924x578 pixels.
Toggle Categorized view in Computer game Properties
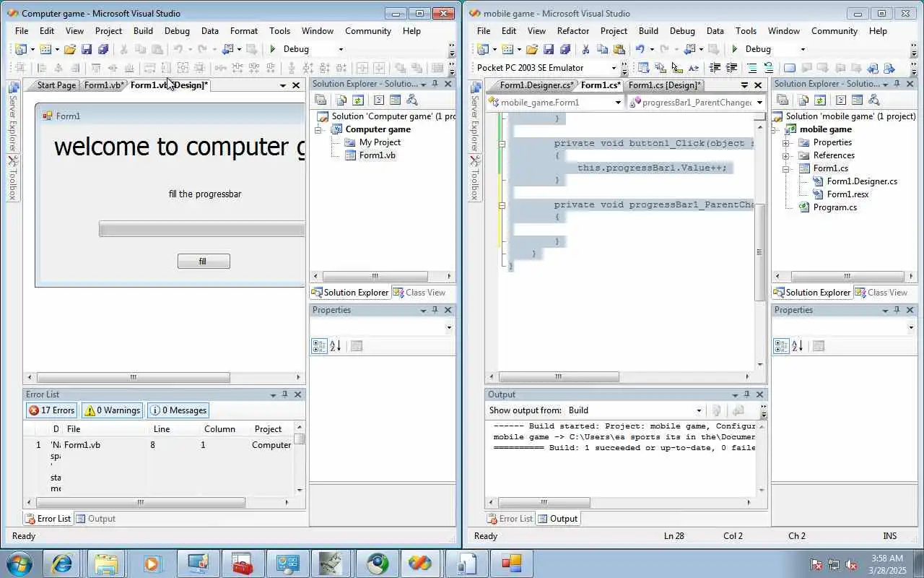point(319,346)
